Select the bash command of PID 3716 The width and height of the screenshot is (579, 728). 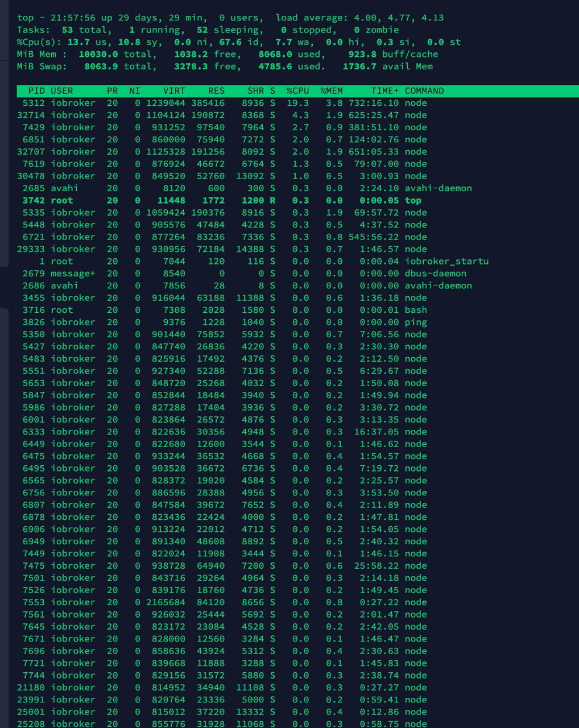coord(416,310)
